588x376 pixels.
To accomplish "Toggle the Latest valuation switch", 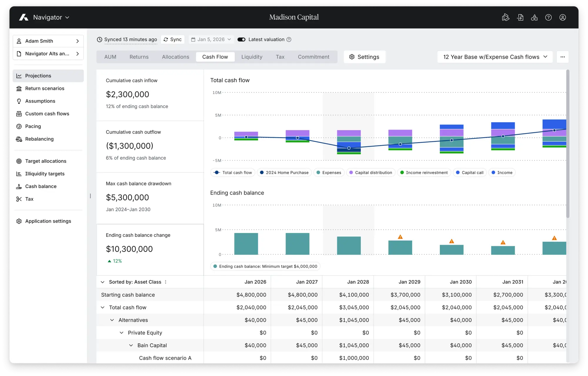I will 241,39.
